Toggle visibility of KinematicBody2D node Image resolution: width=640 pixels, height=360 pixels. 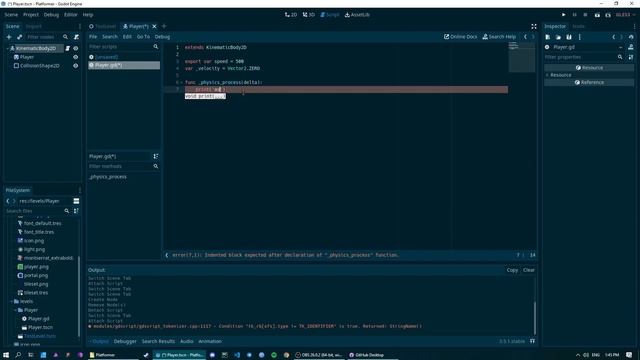(x=76, y=48)
